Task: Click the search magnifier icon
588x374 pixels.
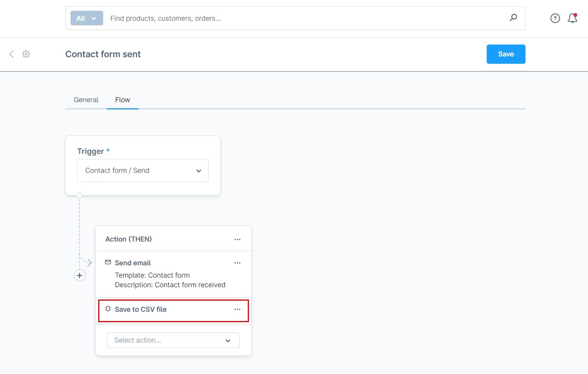Action: click(x=513, y=18)
